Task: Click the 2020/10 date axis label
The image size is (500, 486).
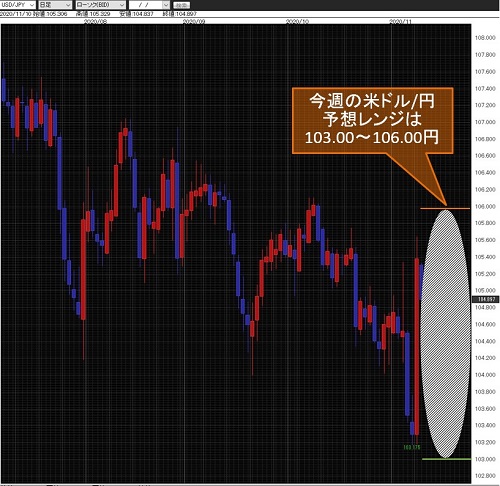Action: pos(298,21)
